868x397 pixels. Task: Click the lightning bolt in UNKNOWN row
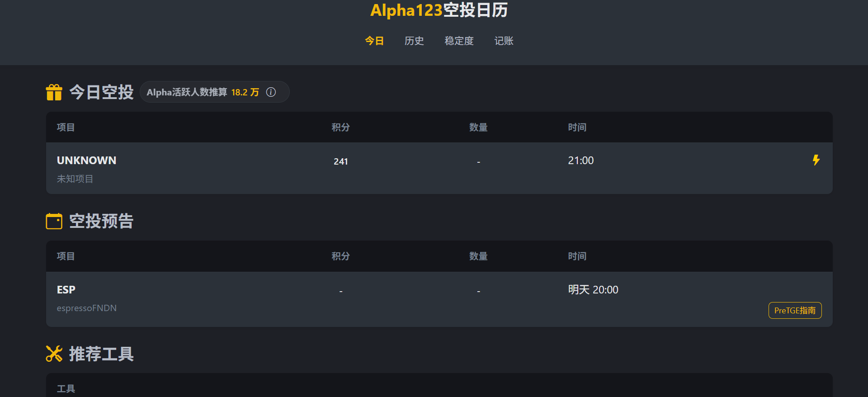[816, 160]
